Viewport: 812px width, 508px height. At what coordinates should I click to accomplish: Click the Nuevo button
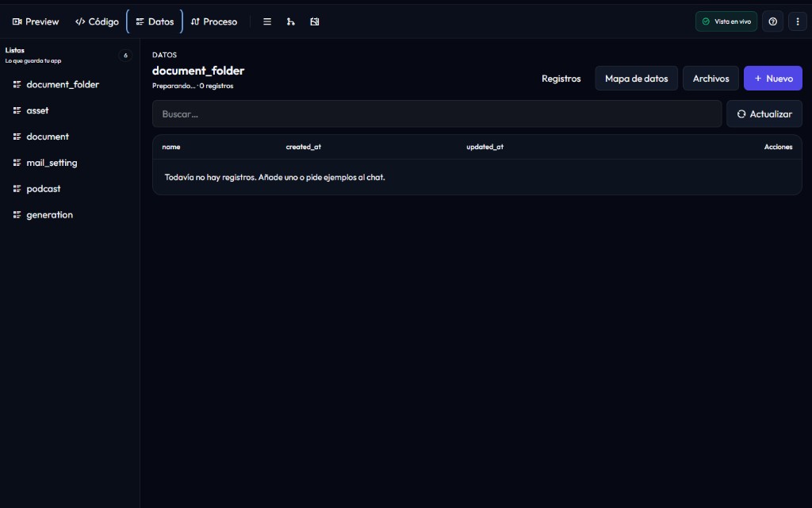772,79
